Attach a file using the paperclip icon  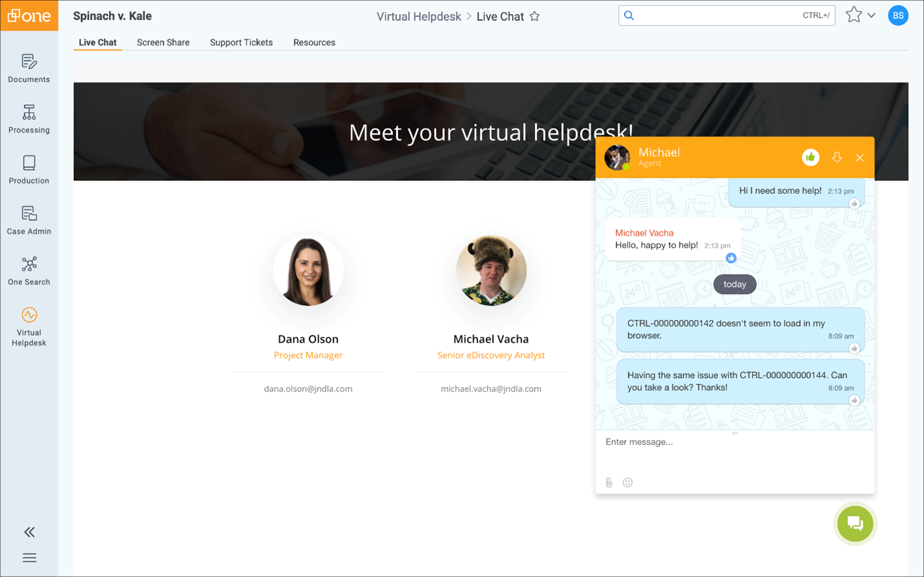click(609, 482)
